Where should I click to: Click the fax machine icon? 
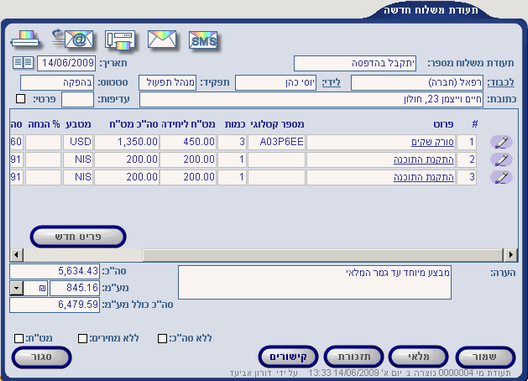(x=120, y=40)
